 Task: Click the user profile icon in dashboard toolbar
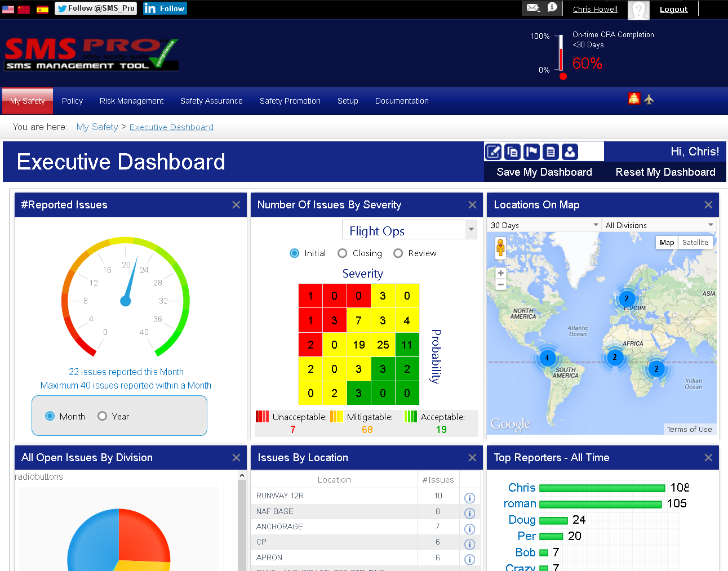pyautogui.click(x=570, y=151)
